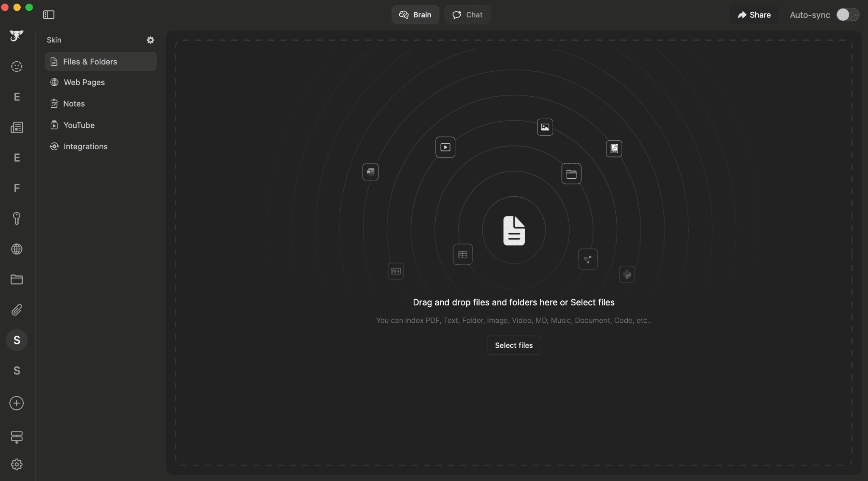Add a new brain with plus icon
This screenshot has width=868, height=481.
pos(17,403)
